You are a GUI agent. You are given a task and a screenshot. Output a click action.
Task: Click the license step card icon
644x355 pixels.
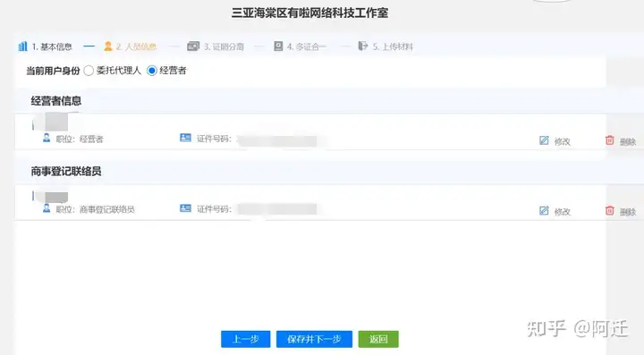(193, 46)
